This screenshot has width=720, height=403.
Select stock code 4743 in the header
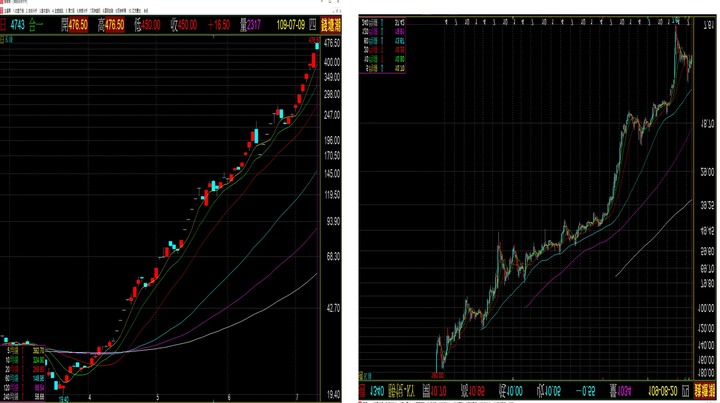click(x=17, y=25)
